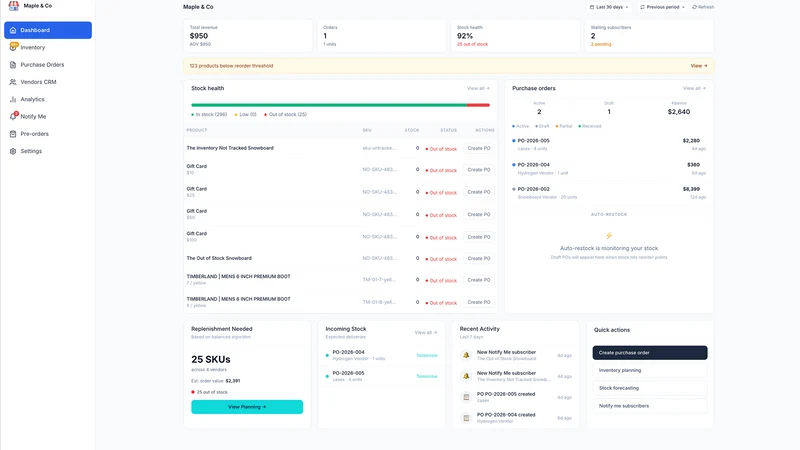Click bell icon for Inventory Not Tracked subscriber

pyautogui.click(x=466, y=376)
